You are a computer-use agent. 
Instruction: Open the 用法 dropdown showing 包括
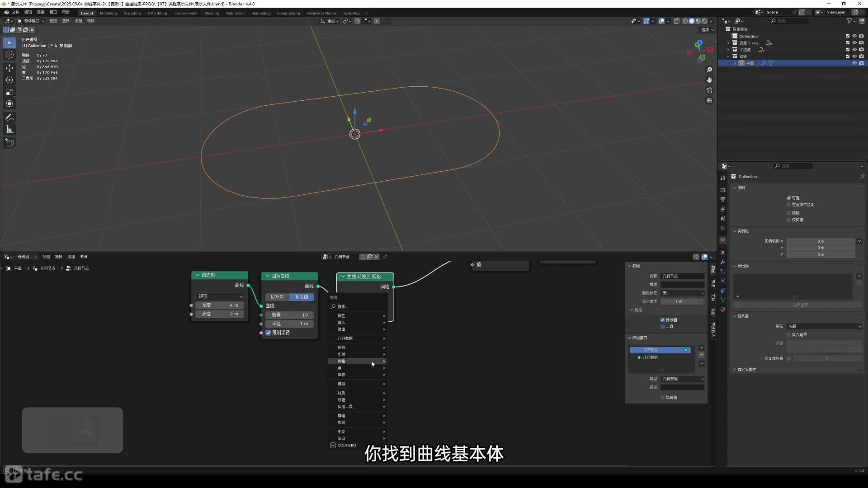(825, 326)
